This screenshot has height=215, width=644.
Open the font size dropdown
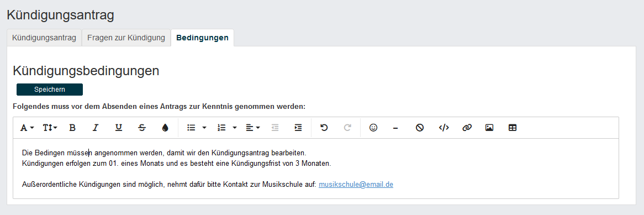pos(50,128)
